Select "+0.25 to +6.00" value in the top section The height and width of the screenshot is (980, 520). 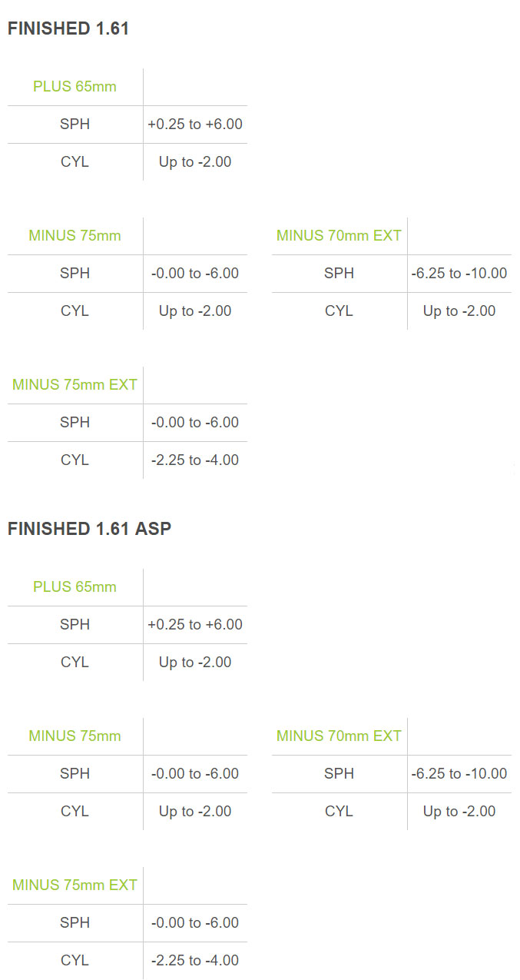coord(195,125)
